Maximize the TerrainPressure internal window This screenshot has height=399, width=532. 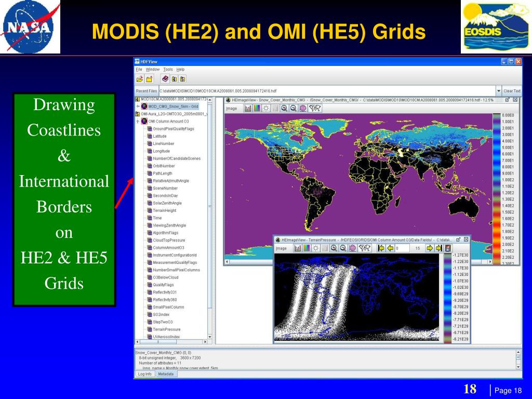(x=458, y=240)
